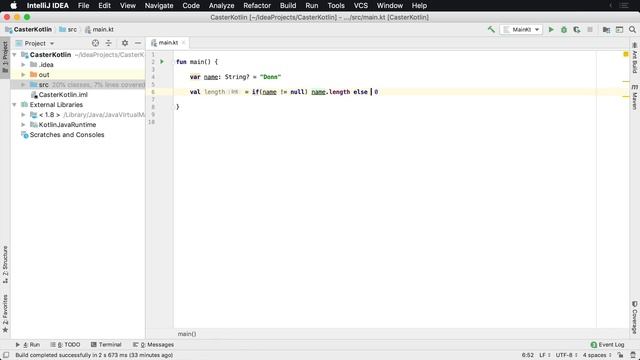Change UTF-8 file encoding in status bar

coord(566,355)
